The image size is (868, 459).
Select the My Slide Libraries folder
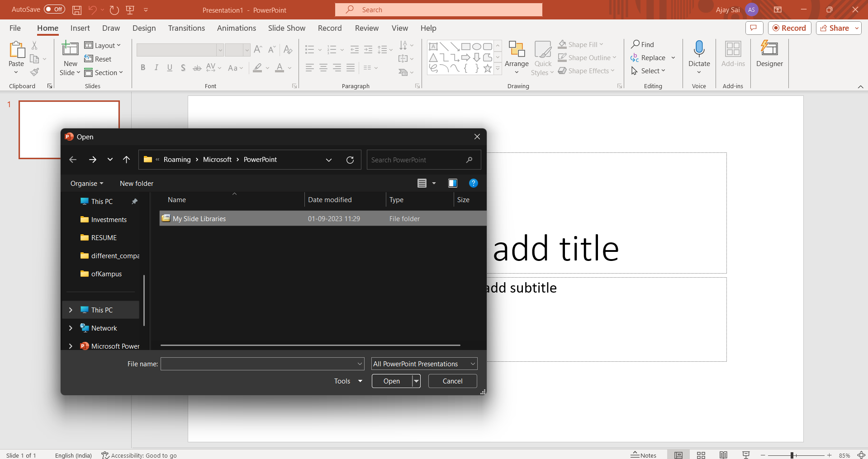tap(199, 218)
